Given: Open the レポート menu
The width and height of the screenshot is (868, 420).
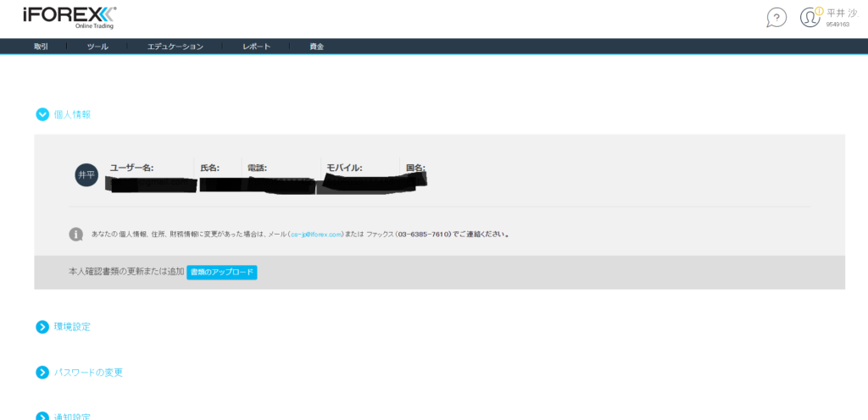Looking at the screenshot, I should (256, 47).
